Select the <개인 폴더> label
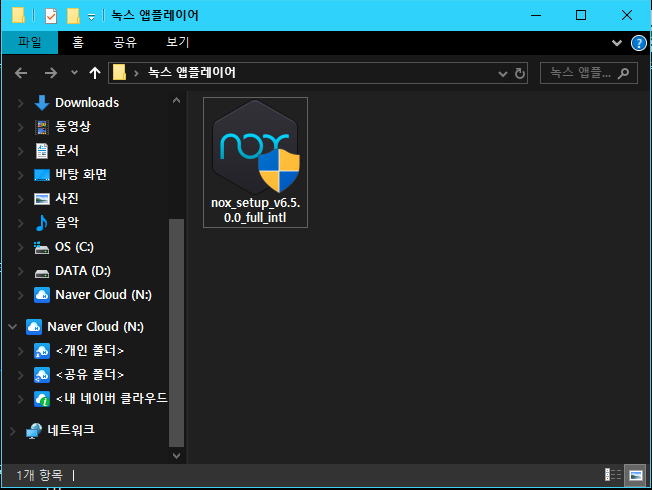This screenshot has width=652, height=490. (x=90, y=351)
